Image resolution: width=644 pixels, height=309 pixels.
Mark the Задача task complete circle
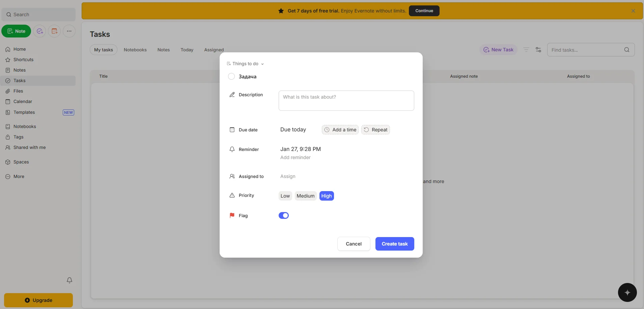(x=231, y=77)
